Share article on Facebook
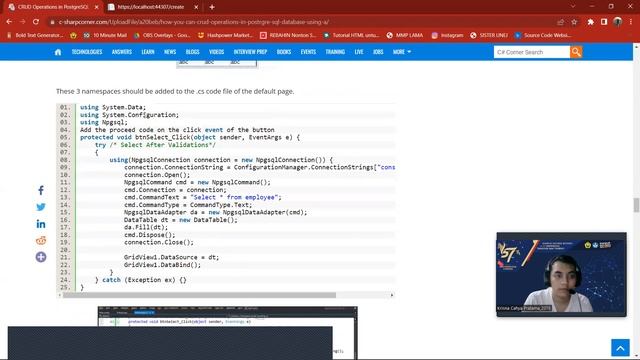This screenshot has height=360, width=640. [41, 190]
